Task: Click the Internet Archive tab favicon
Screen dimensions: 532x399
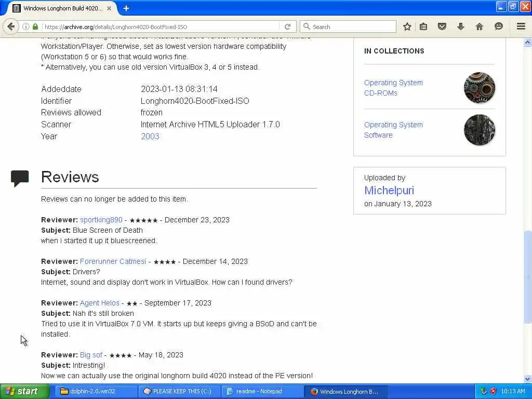Action: point(16,8)
